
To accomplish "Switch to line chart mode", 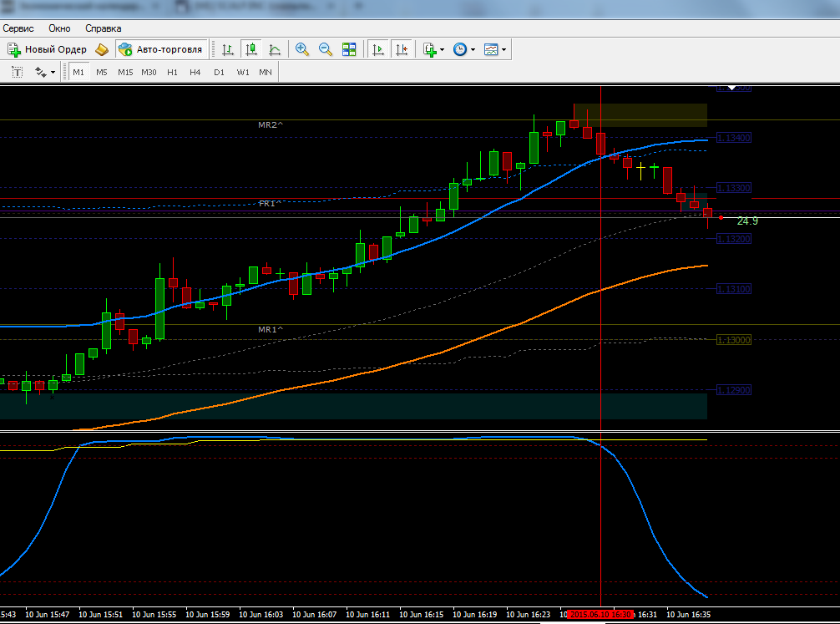I will click(x=274, y=49).
